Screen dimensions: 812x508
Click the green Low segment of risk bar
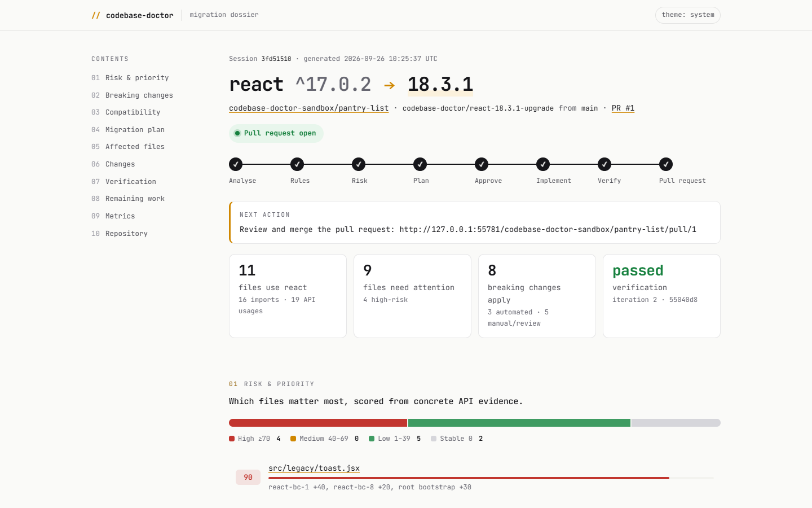click(519, 423)
